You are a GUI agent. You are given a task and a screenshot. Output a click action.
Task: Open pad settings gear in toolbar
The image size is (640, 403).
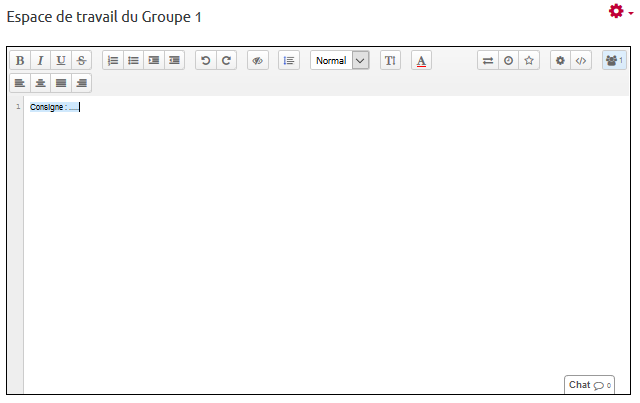point(560,61)
